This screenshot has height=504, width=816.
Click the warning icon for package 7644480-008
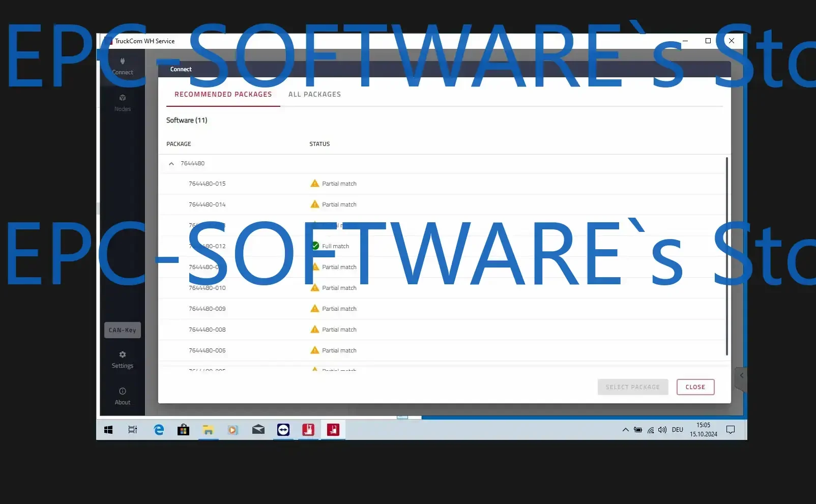tap(315, 330)
